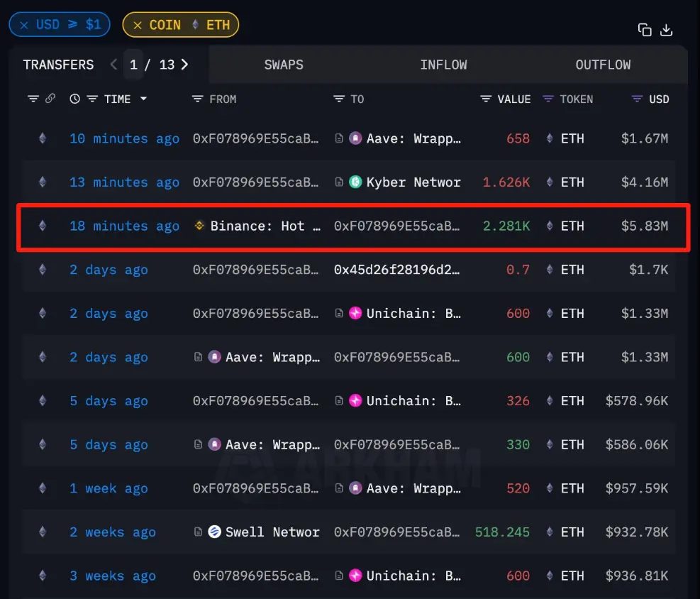Open the 18 minutes ago transaction link

[x=125, y=226]
